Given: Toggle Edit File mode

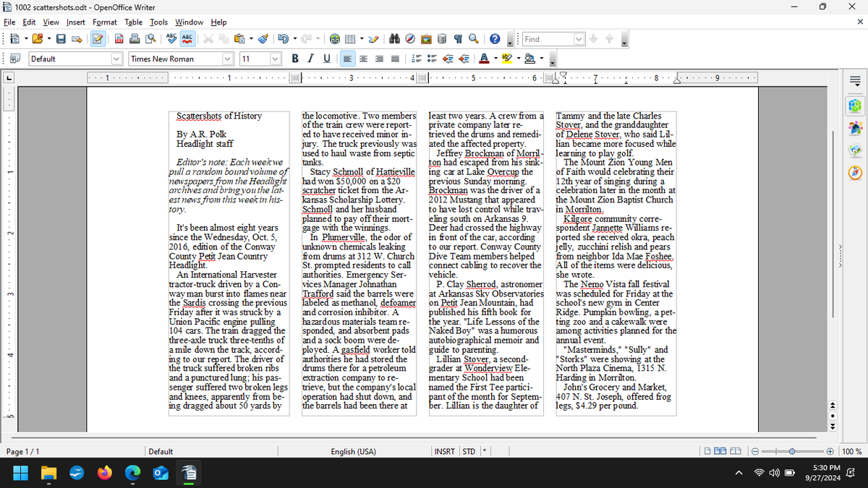Looking at the screenshot, I should pyautogui.click(x=99, y=40).
